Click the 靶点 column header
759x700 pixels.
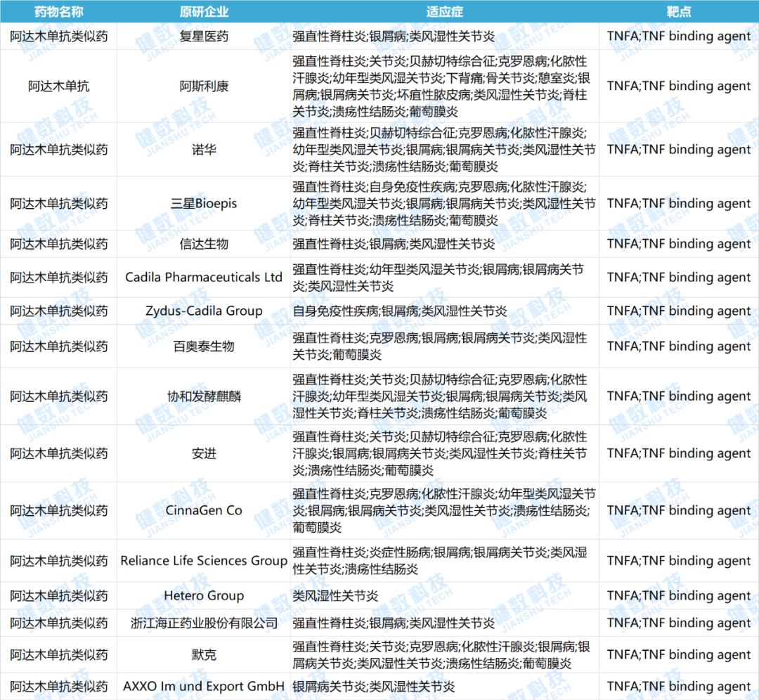[x=679, y=12]
